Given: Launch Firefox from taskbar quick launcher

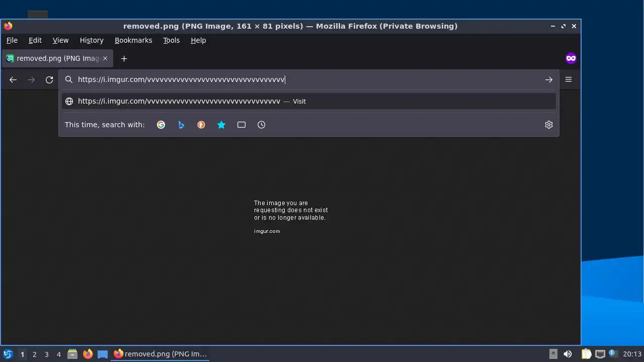Looking at the screenshot, I should click(x=88, y=354).
